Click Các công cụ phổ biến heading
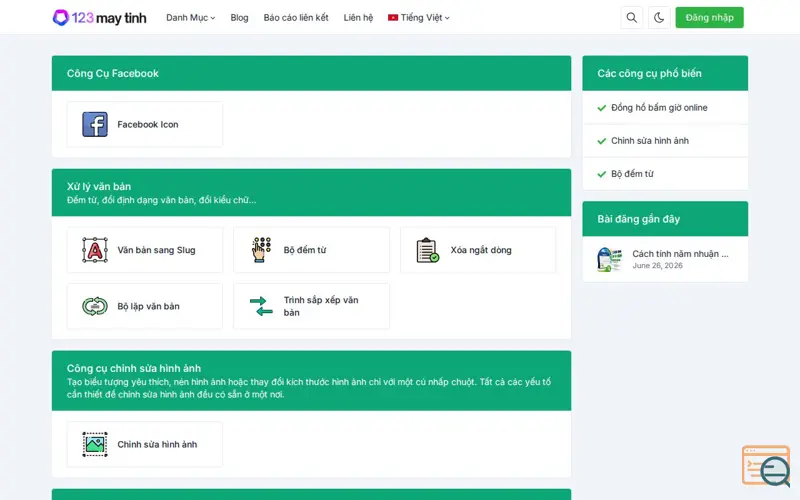This screenshot has height=500, width=800. (x=649, y=73)
